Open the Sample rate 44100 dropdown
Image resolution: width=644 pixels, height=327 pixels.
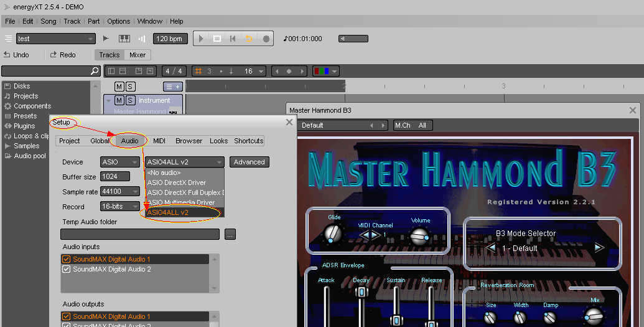[120, 191]
